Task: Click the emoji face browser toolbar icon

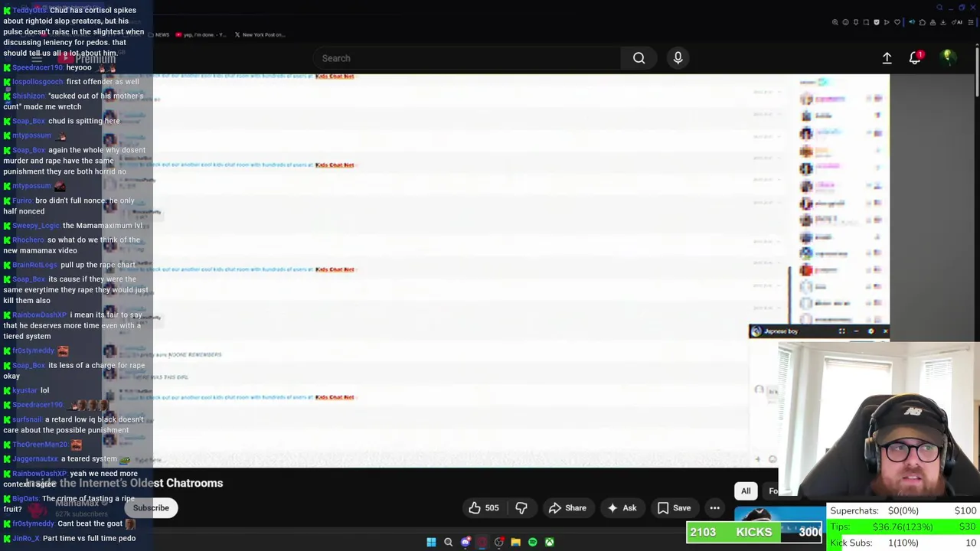Action: tap(845, 22)
